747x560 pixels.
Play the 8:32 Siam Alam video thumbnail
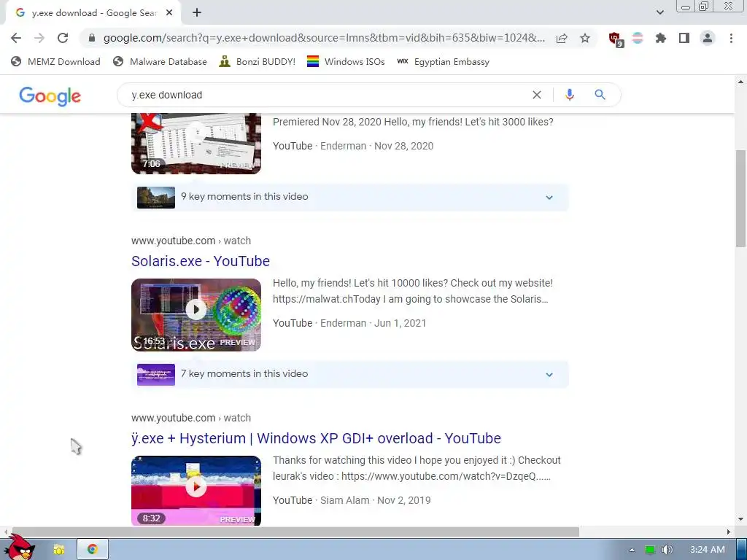pyautogui.click(x=196, y=491)
